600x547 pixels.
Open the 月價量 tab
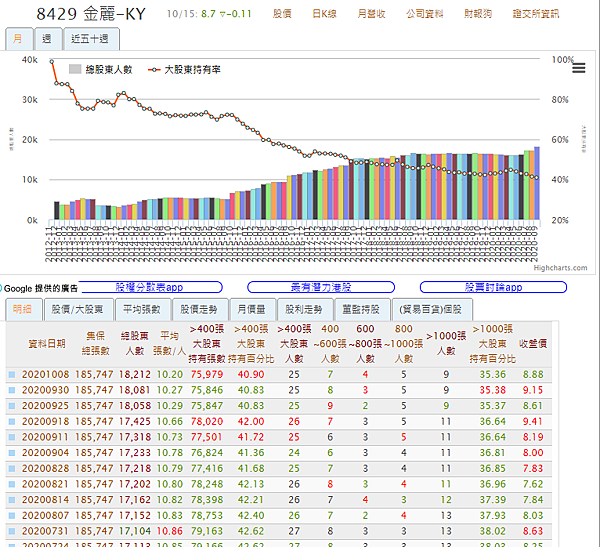(252, 309)
